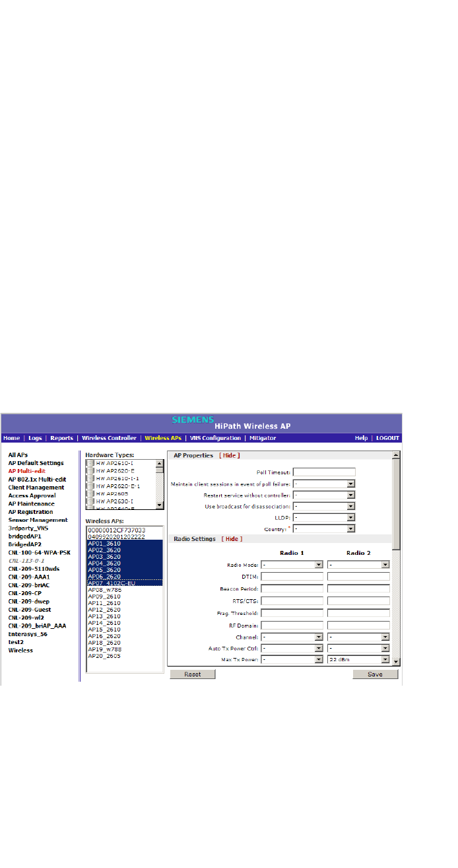Click the Frag. Threshold field for Radio 2
This screenshot has height=868, width=458.
tap(358, 613)
